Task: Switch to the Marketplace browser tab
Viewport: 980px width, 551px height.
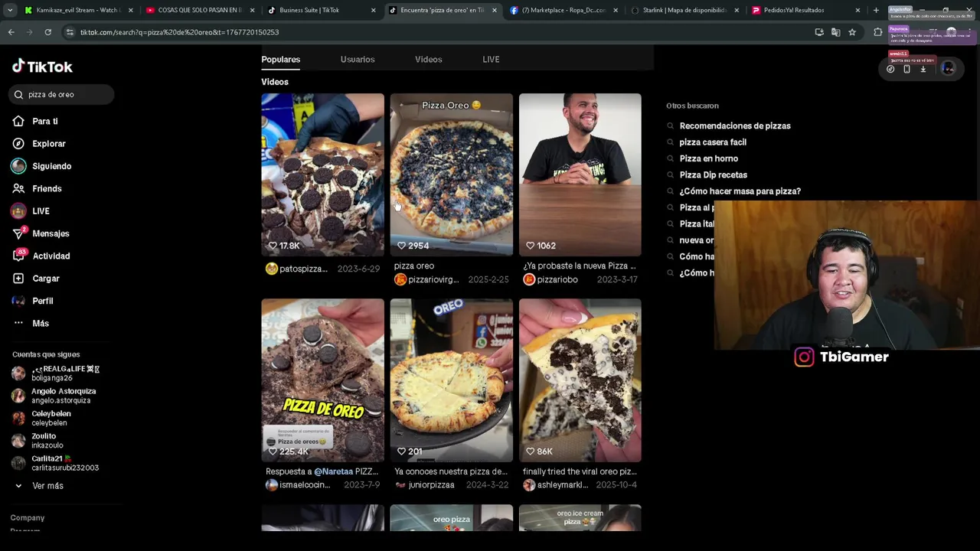Action: tap(563, 10)
